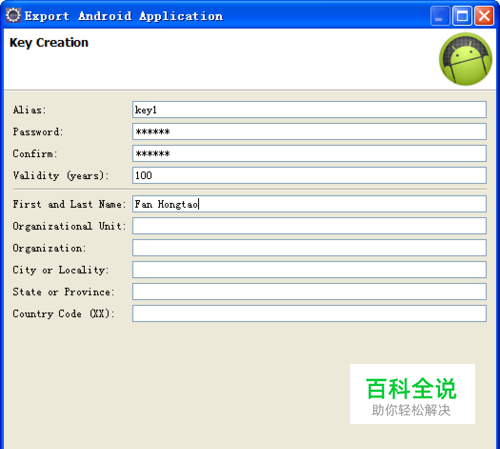Click the State or Province field
The width and height of the screenshot is (500, 449).
[309, 292]
